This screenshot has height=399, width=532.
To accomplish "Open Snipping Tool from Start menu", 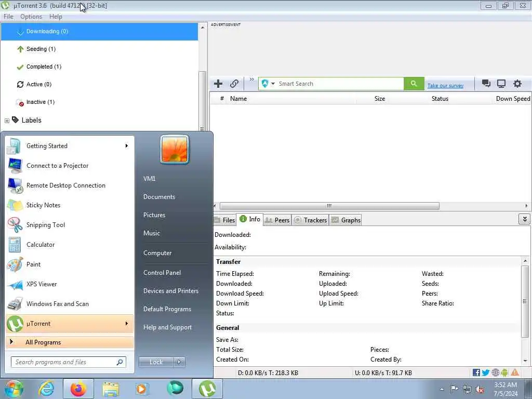I will [70, 224].
